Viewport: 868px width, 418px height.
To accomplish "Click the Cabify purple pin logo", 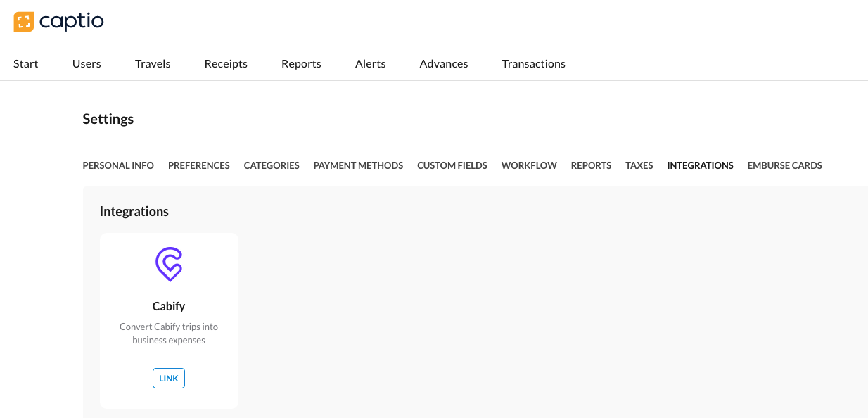I will coord(169,264).
